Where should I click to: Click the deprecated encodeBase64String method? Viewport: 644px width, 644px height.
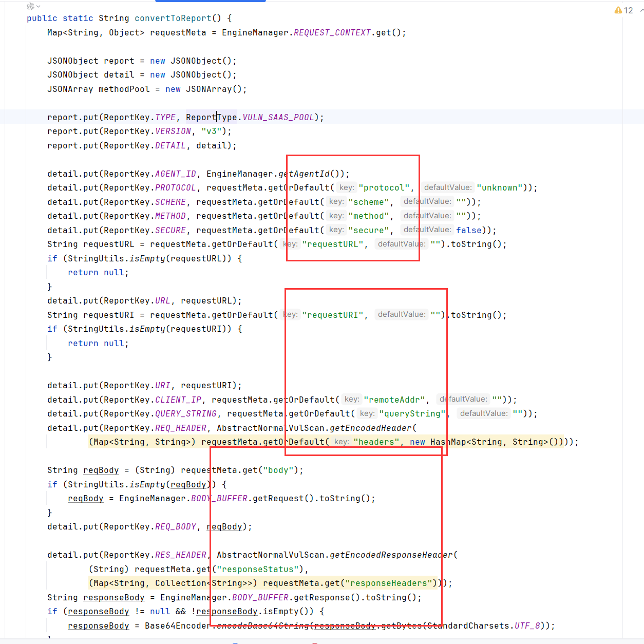(x=262, y=626)
